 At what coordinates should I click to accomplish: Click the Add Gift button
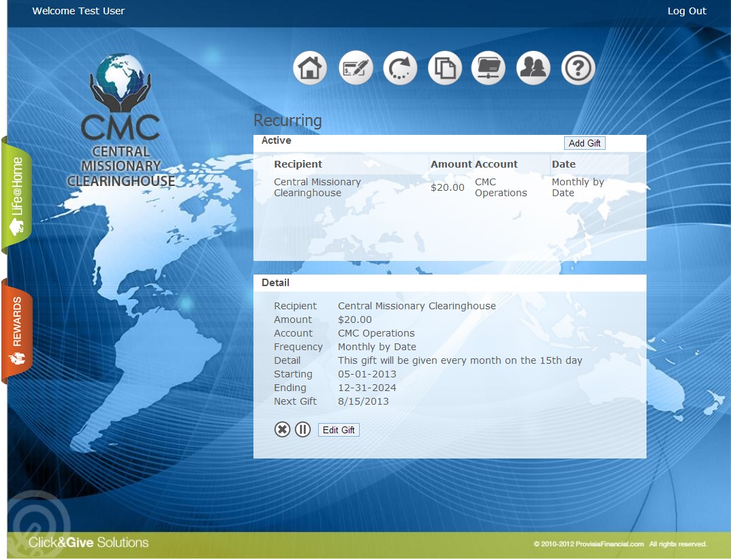(585, 143)
